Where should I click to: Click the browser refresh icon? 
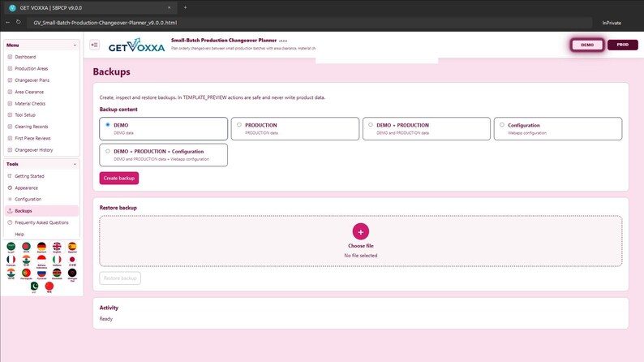(19, 22)
